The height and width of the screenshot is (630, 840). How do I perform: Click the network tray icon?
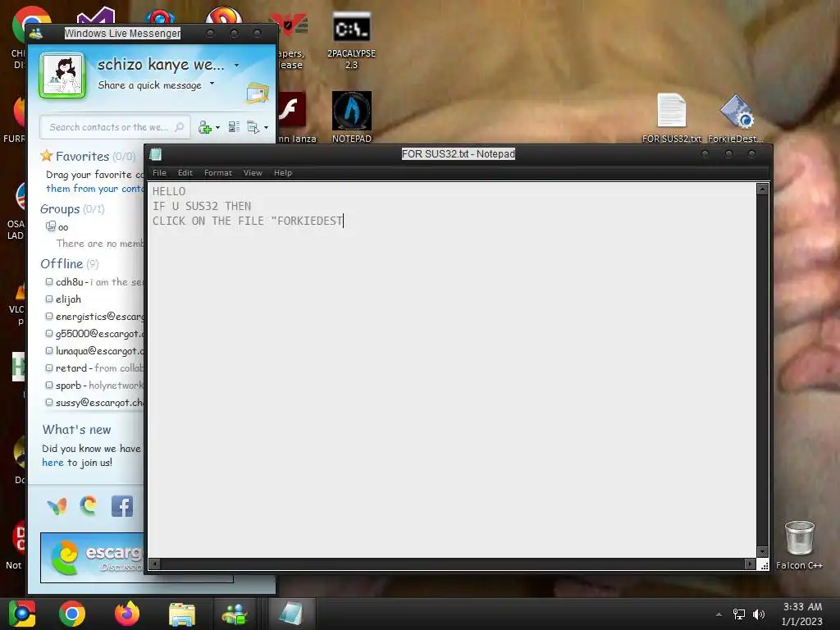coord(739,614)
